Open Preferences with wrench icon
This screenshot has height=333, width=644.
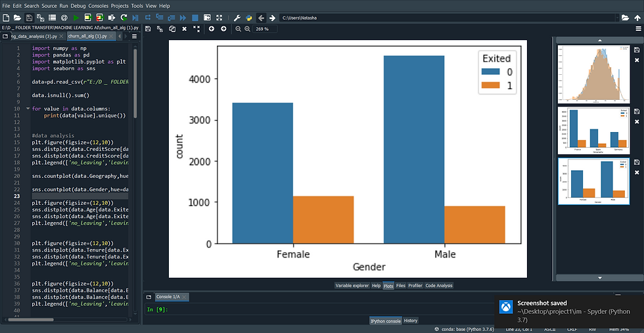[237, 18]
